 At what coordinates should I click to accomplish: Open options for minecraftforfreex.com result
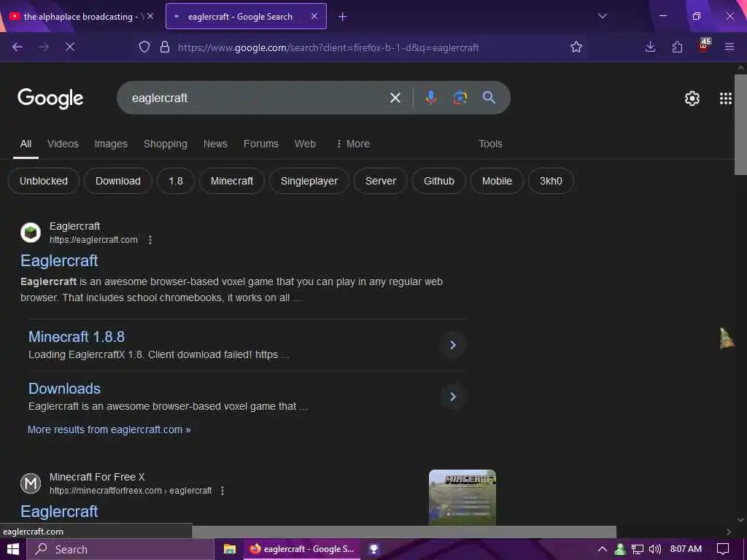pos(222,491)
